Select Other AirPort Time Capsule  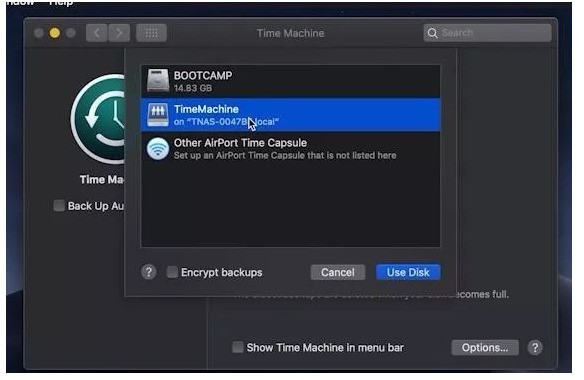tap(291, 148)
